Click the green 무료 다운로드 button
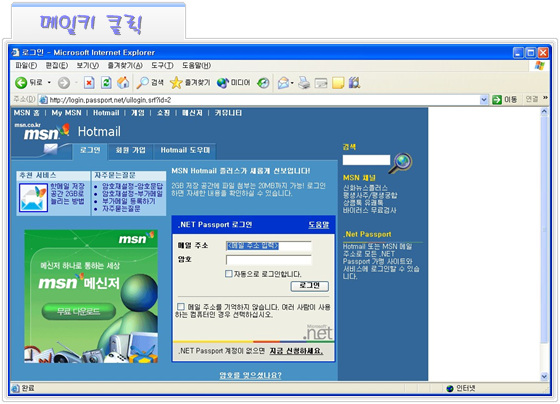Viewport: 560px width, 404px height. [79, 311]
